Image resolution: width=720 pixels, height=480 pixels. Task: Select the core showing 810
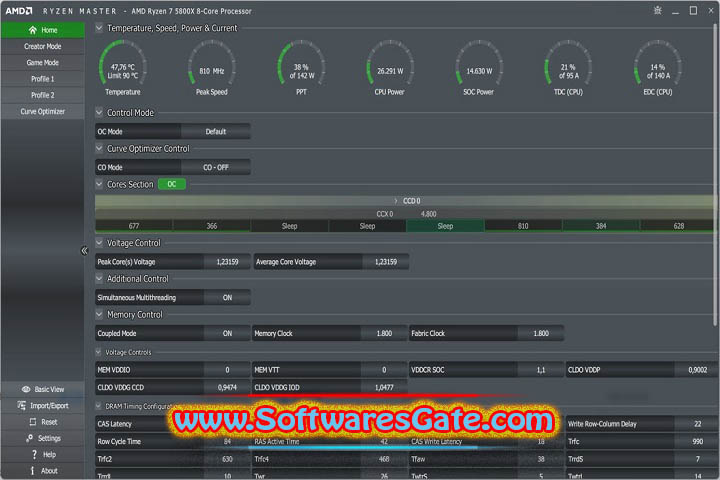(523, 226)
